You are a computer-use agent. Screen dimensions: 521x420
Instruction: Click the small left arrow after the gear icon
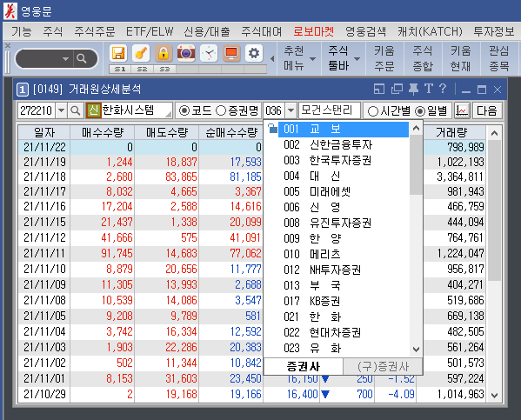click(272, 59)
